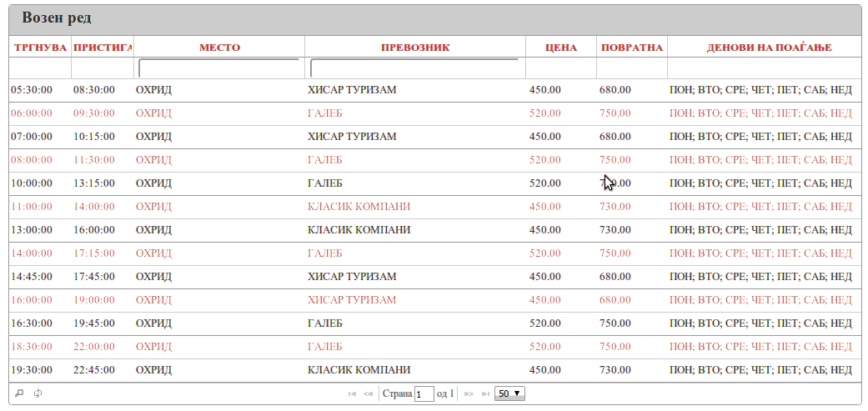The image size is (868, 411).
Task: Click ОХРИД in the 14:00:00 row
Action: (x=154, y=253)
